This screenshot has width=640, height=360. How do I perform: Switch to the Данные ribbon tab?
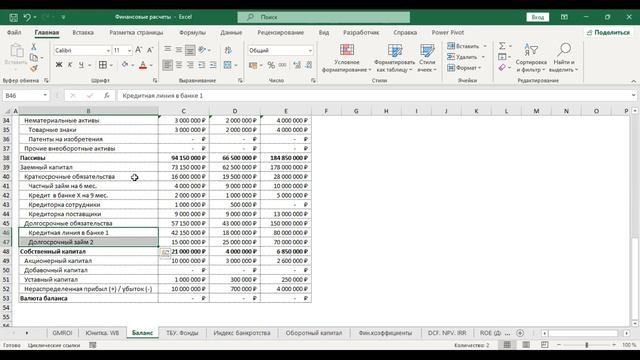tap(231, 32)
